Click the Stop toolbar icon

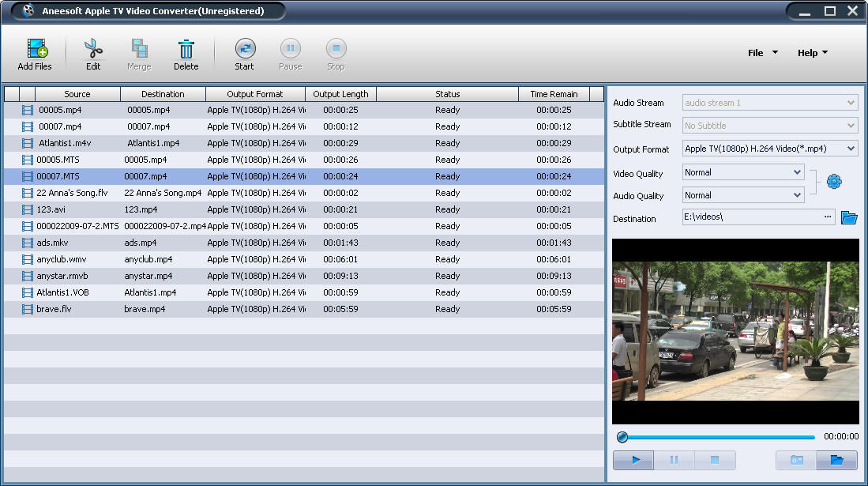coord(336,49)
